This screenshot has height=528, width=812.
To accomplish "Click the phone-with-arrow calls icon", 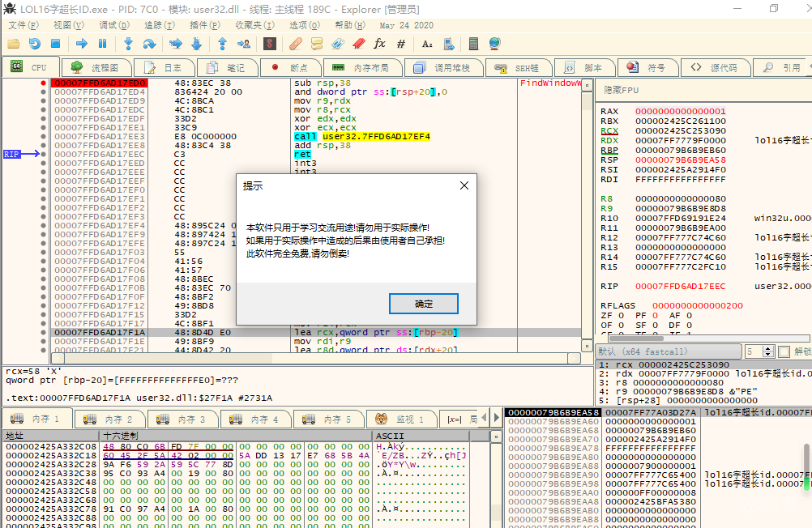I will click(x=448, y=44).
